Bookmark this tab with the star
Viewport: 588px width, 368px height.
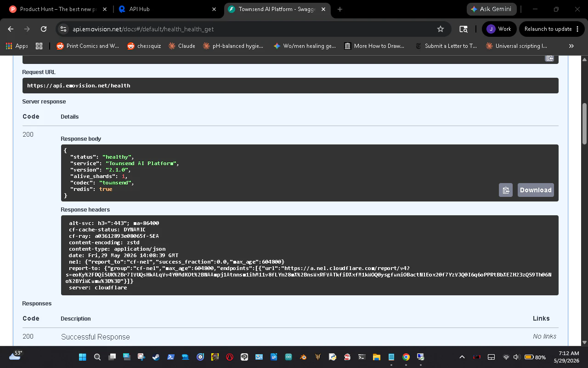pos(441,29)
